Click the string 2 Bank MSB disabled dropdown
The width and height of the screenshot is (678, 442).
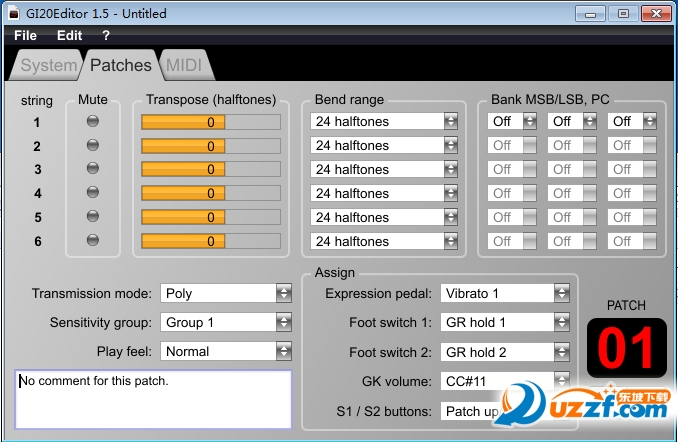click(x=512, y=145)
